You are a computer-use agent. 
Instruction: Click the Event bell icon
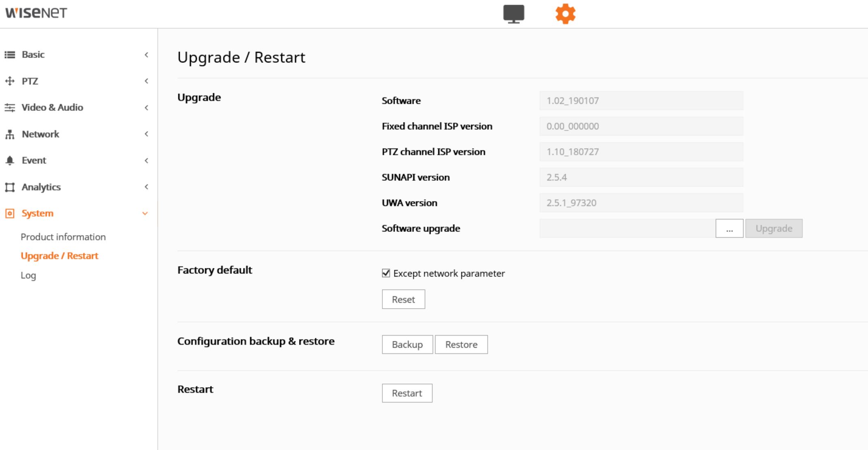(x=10, y=161)
